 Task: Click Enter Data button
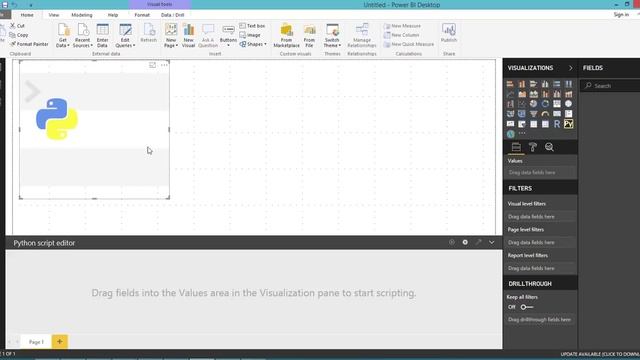[102, 36]
